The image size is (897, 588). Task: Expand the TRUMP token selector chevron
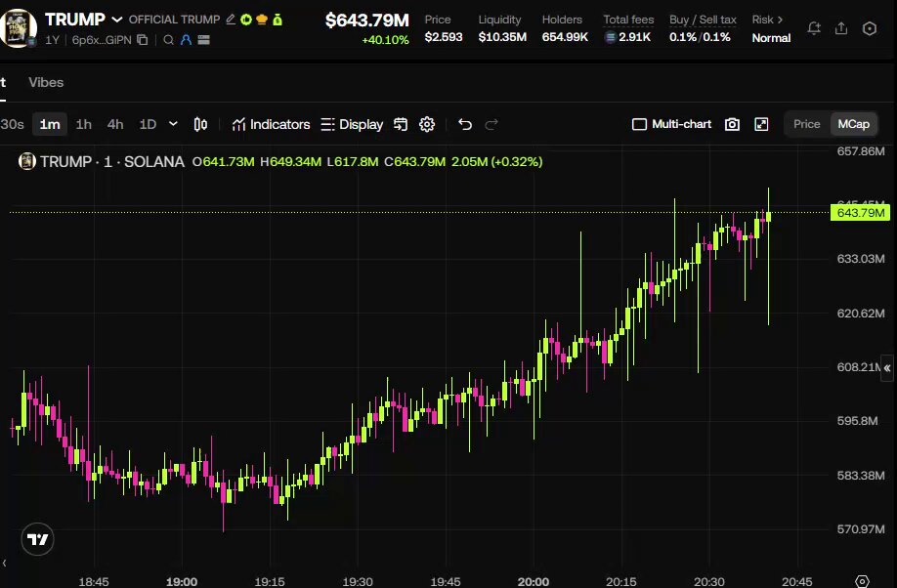116,20
